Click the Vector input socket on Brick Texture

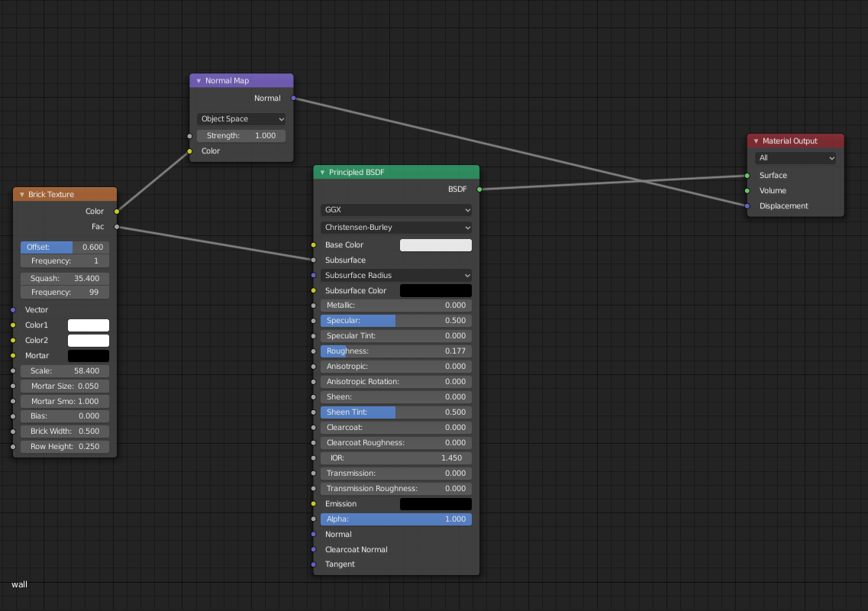13,309
